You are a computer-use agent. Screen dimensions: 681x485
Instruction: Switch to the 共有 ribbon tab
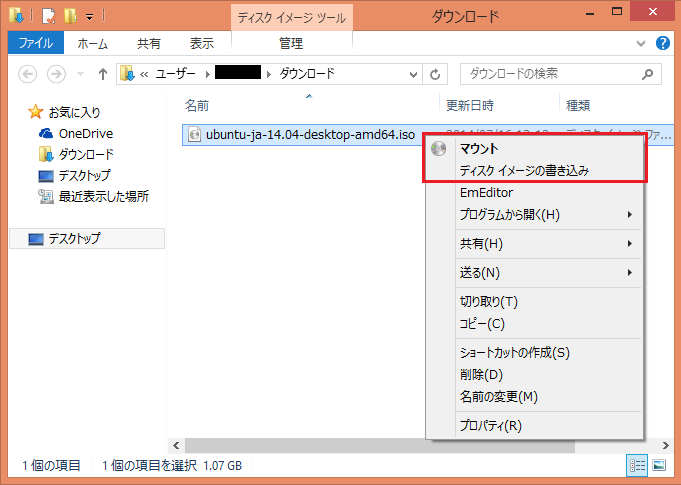(x=149, y=43)
